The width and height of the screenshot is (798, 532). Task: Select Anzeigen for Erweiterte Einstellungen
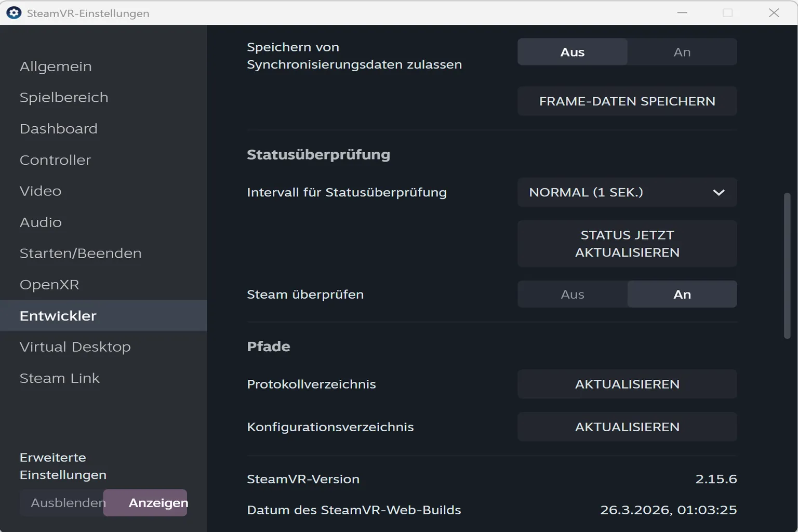145,503
